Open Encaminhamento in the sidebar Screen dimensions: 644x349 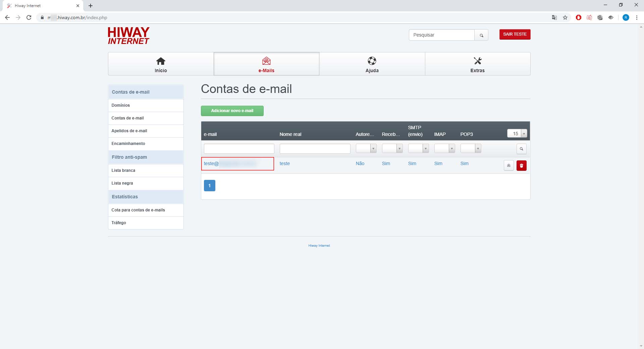click(146, 144)
